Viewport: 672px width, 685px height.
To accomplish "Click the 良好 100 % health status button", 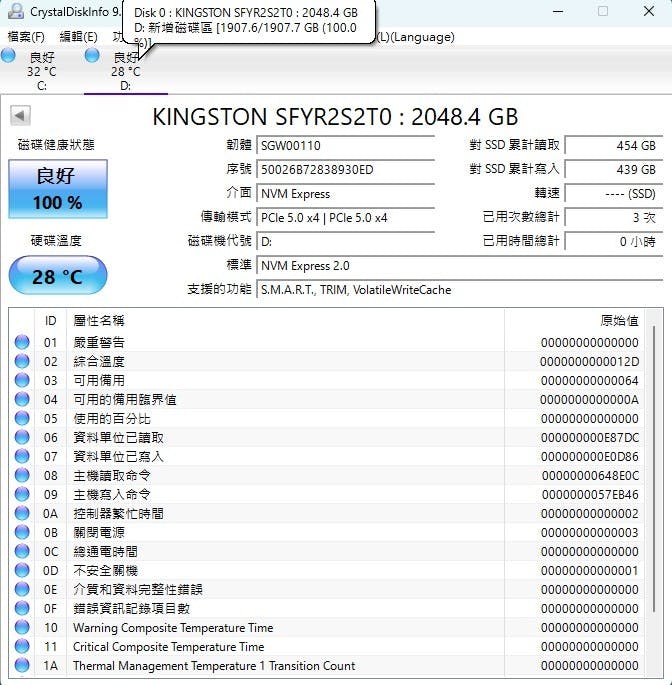I will coord(57,189).
